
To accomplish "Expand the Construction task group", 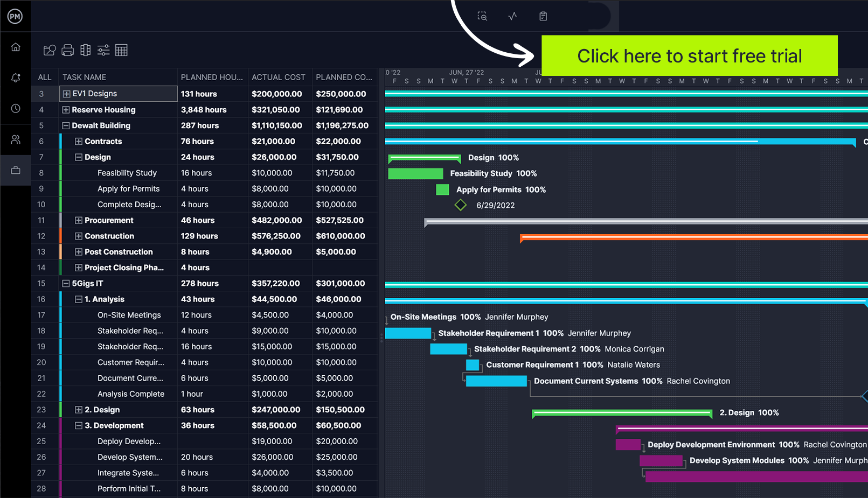I will (x=78, y=236).
